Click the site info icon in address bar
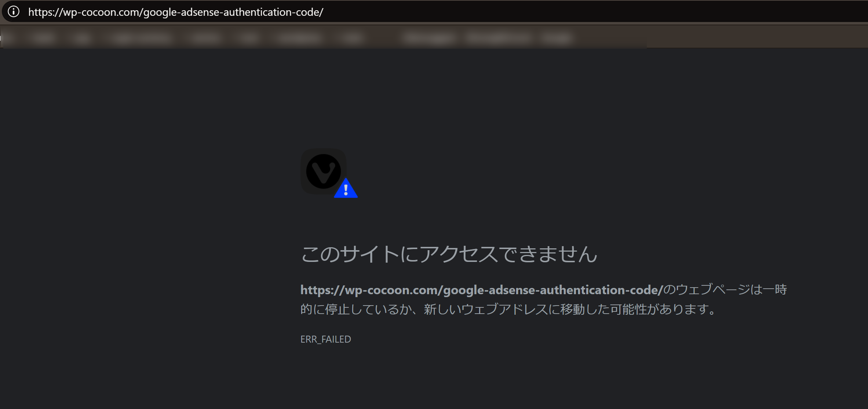Screen dimensions: 868x409 [14, 12]
